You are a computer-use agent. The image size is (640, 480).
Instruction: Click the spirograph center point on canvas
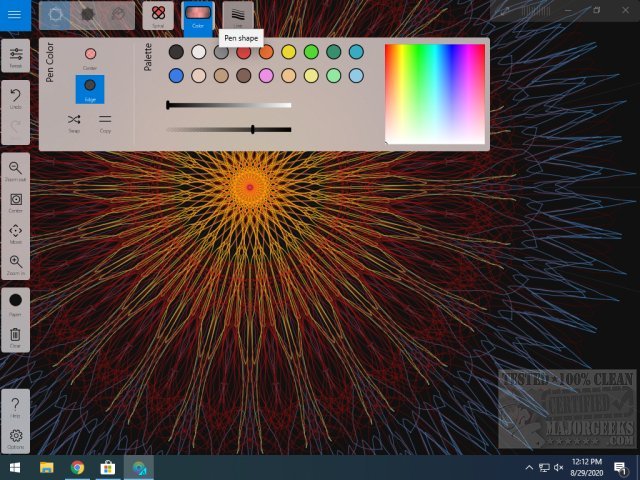tap(250, 187)
